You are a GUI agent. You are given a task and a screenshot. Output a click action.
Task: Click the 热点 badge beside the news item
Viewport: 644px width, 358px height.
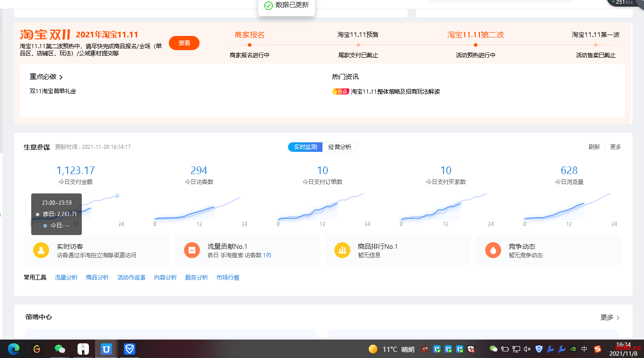(x=340, y=91)
